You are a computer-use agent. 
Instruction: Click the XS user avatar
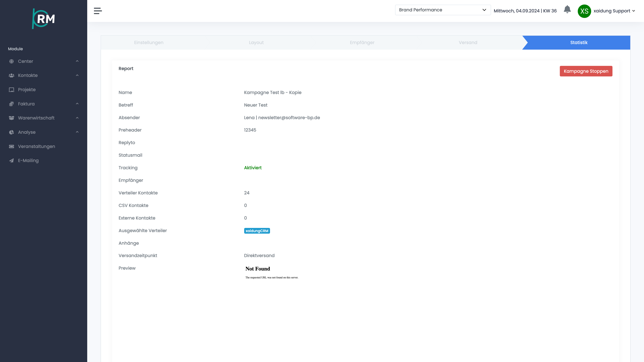(x=584, y=11)
